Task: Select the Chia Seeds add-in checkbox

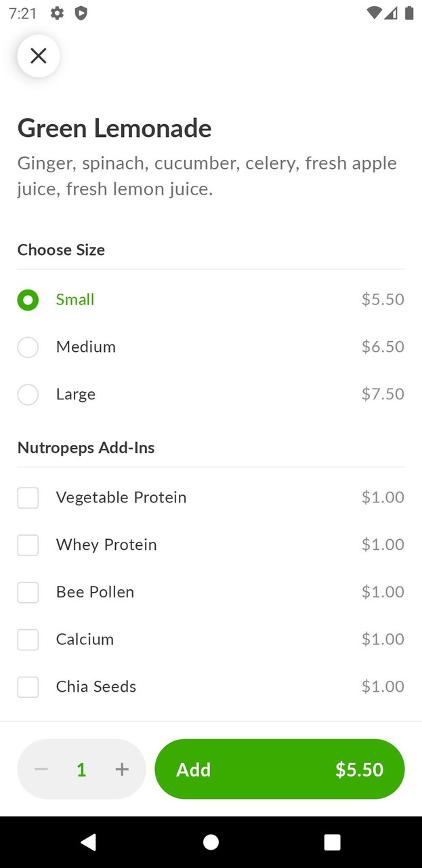Action: [28, 687]
